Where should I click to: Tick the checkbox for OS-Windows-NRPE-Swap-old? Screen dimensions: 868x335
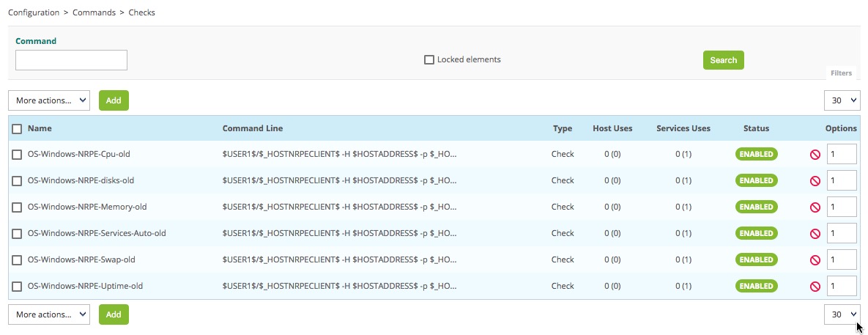17,260
